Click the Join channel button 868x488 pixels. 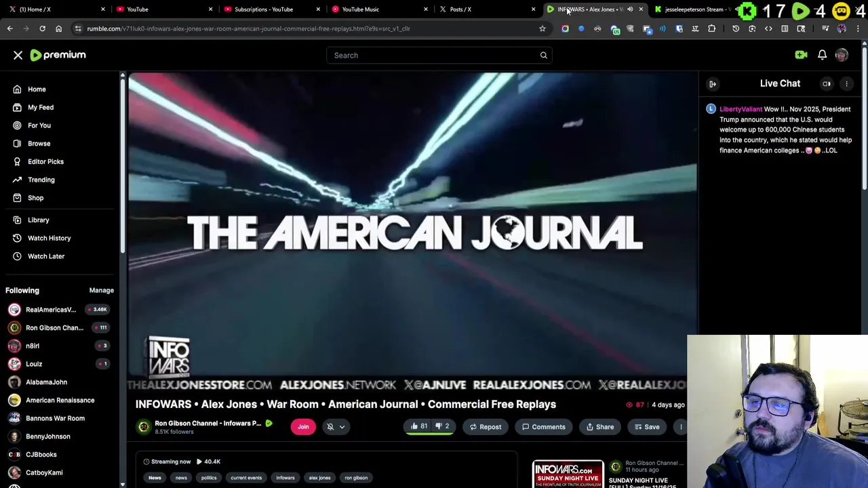(303, 427)
